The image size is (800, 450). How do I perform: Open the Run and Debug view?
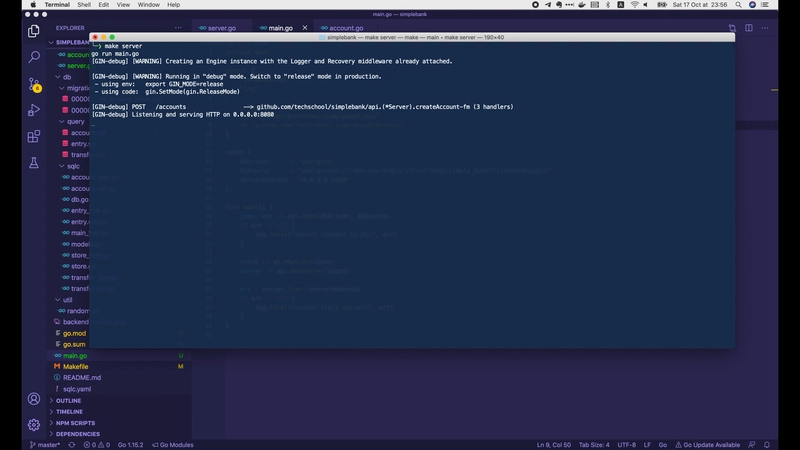pos(34,110)
